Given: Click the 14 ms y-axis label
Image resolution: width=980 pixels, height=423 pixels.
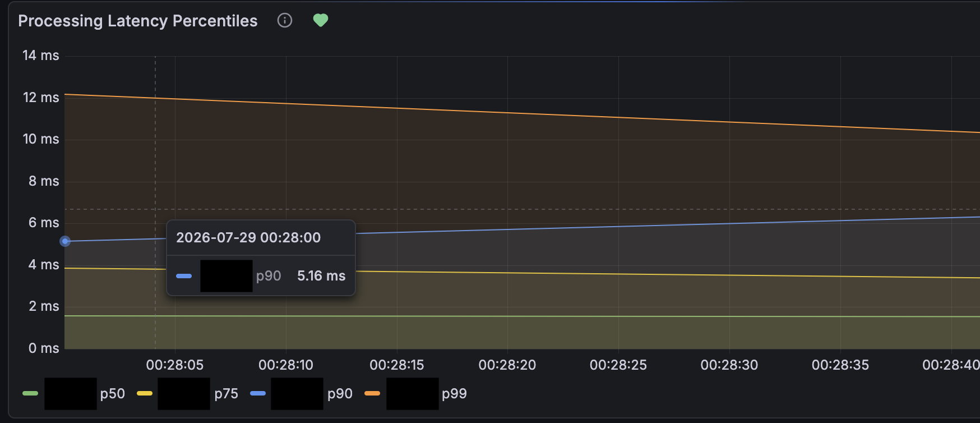Looking at the screenshot, I should (41, 56).
